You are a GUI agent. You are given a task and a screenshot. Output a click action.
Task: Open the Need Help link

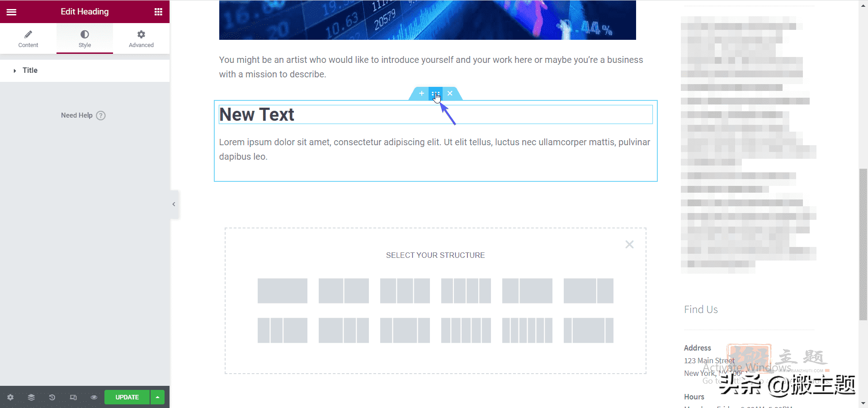pyautogui.click(x=77, y=115)
